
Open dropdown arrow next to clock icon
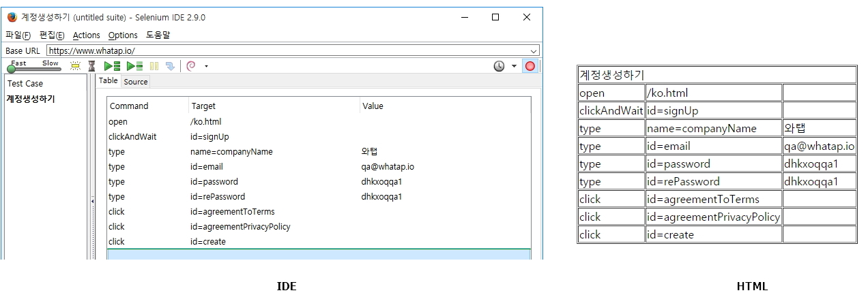514,67
